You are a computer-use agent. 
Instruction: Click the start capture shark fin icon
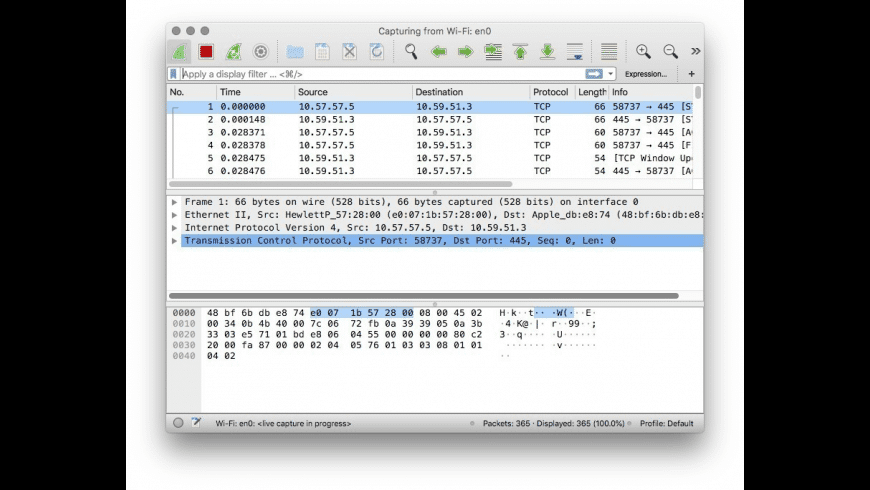click(179, 52)
